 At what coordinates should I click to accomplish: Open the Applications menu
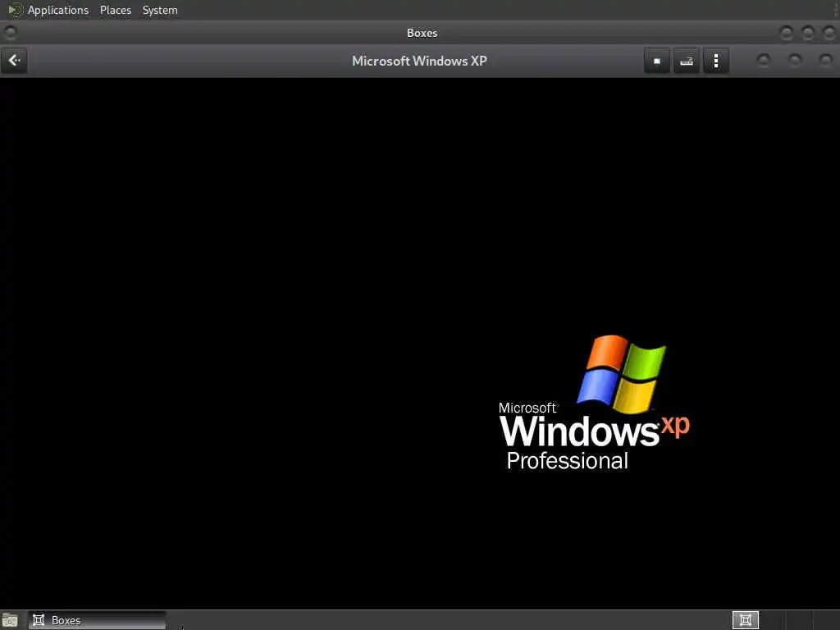click(x=48, y=10)
